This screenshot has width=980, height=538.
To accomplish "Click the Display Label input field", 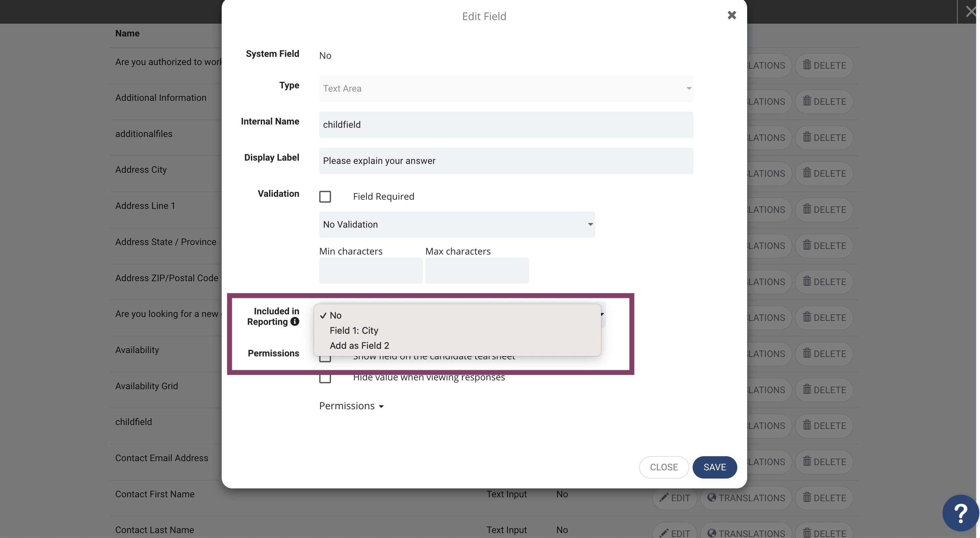I will (506, 161).
